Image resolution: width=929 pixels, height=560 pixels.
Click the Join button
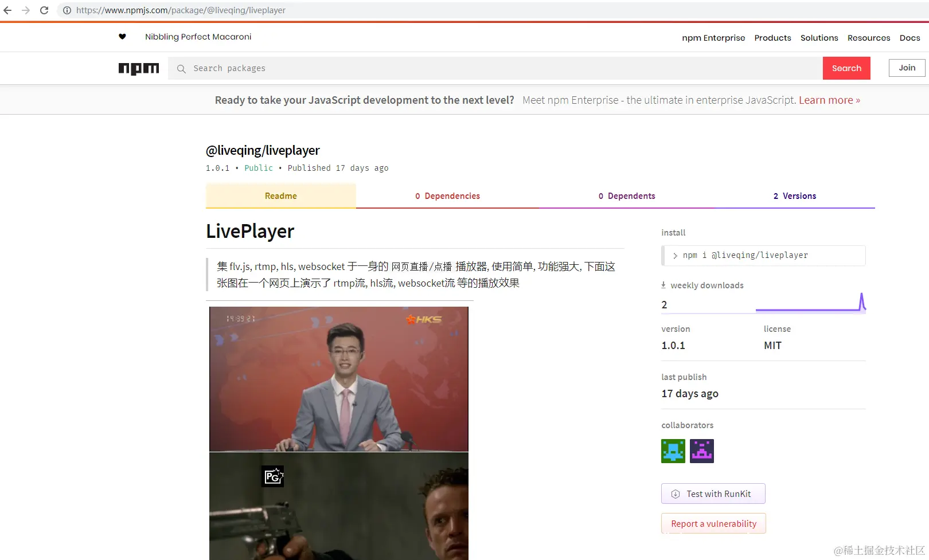[907, 68]
